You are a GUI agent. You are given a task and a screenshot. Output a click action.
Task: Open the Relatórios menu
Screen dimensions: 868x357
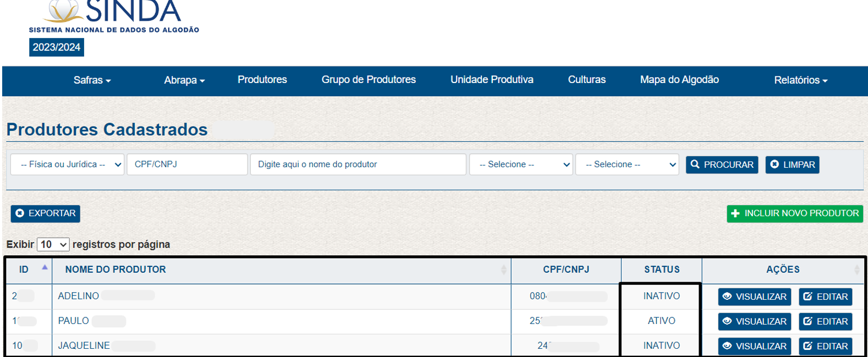click(x=800, y=80)
